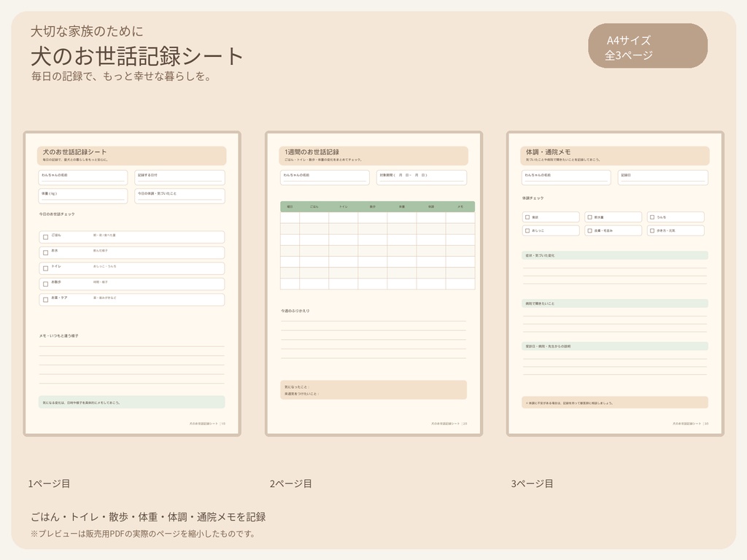The height and width of the screenshot is (560, 747).
Task: Open the page 1 sheet thumbnail header
Action: click(x=132, y=156)
